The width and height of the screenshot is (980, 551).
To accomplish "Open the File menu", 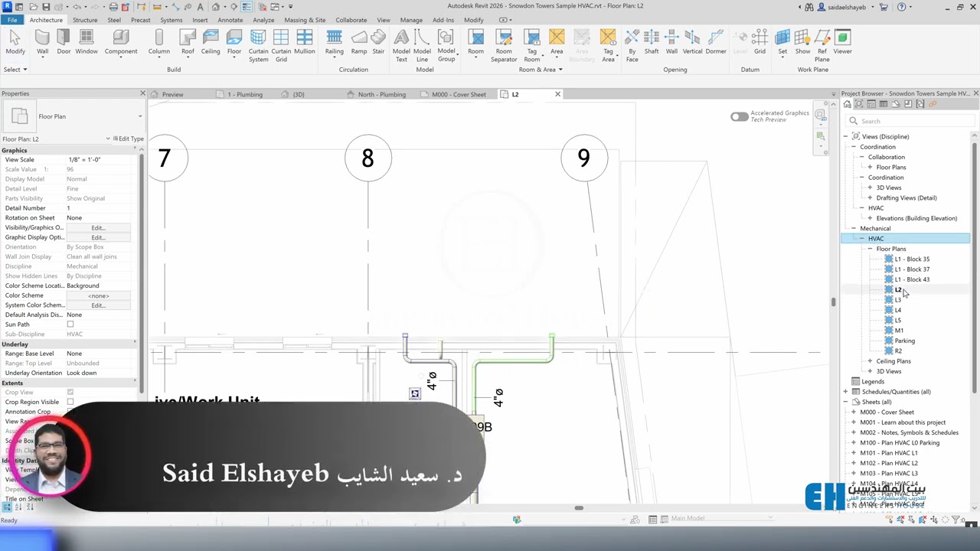I will click(13, 20).
